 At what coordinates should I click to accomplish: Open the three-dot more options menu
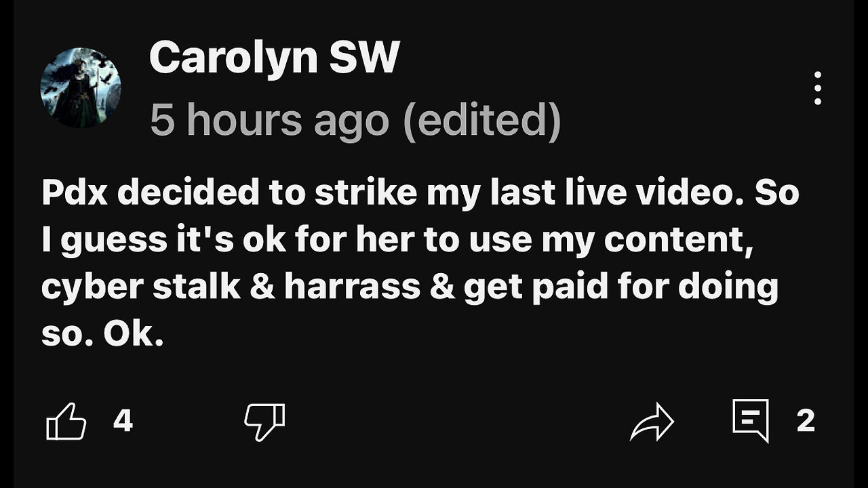tap(818, 88)
